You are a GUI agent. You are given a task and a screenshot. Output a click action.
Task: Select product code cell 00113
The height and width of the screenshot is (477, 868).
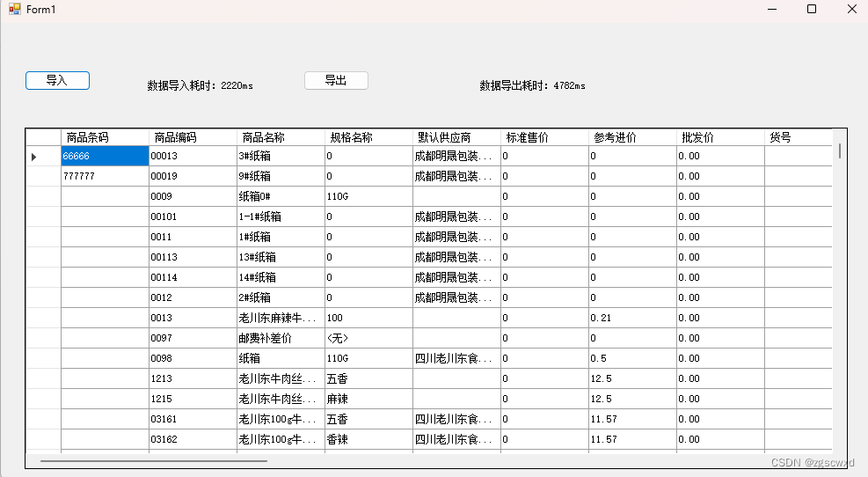193,257
